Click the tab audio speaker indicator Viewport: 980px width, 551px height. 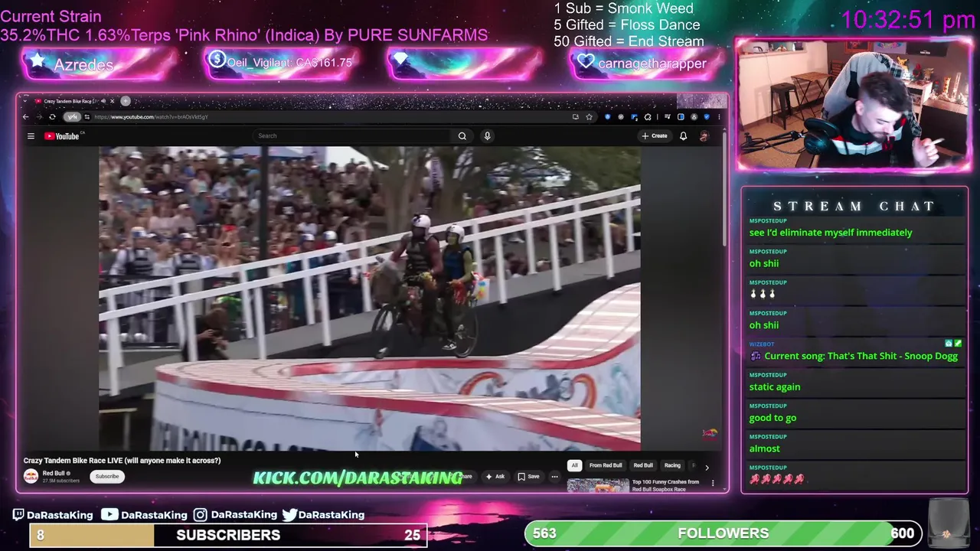click(x=103, y=100)
